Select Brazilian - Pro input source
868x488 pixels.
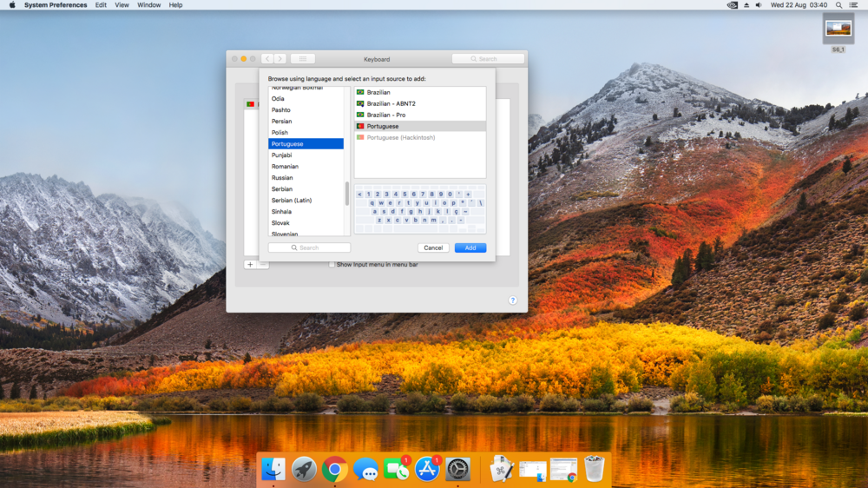385,115
